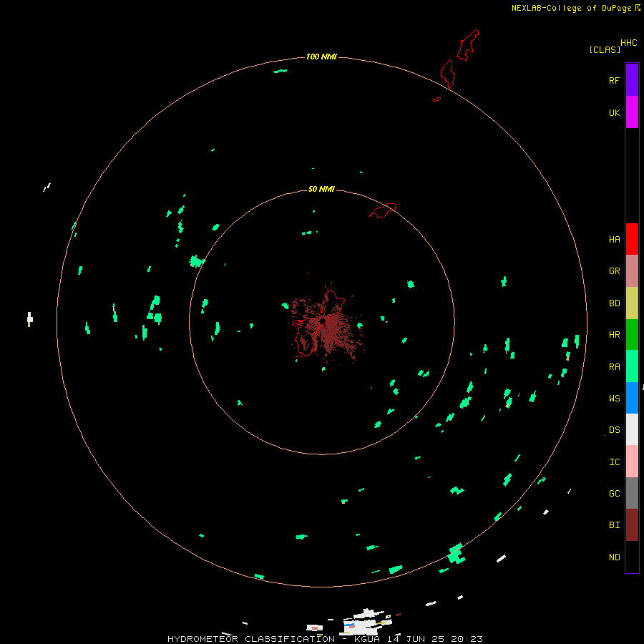Image resolution: width=644 pixels, height=644 pixels.
Task: Click the GR legend label
Action: point(614,271)
